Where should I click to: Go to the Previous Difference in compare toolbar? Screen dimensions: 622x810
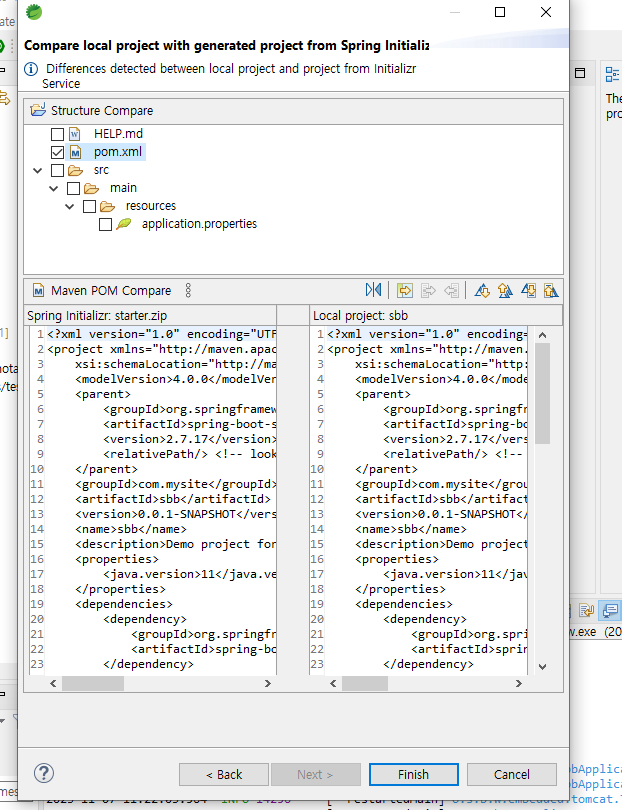(x=505, y=290)
